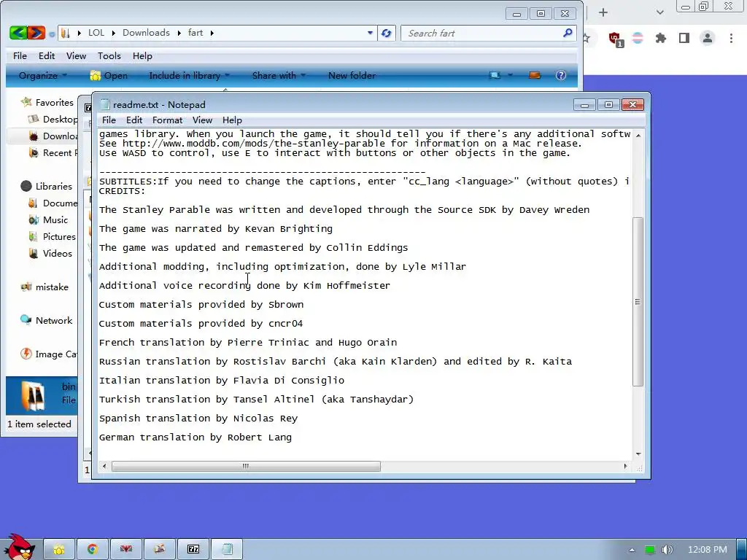Open Explorer Tools menu
Viewport: 747px width, 560px height.
tap(109, 55)
